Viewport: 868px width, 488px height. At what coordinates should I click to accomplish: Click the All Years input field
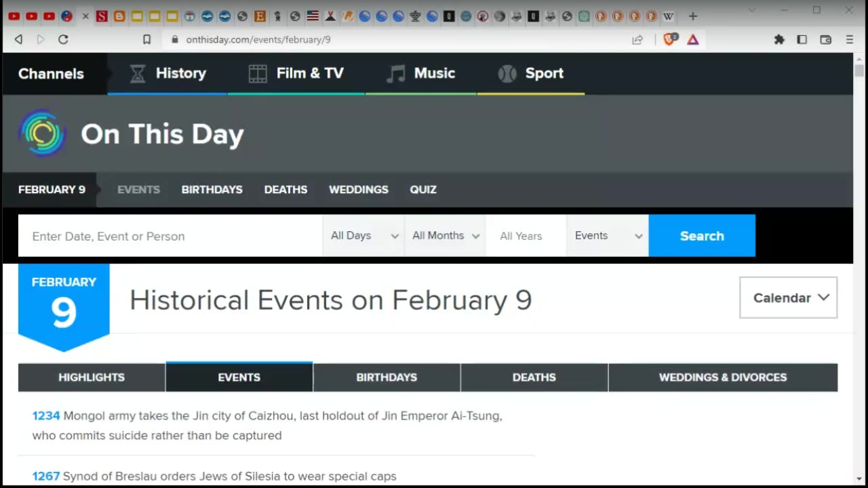click(x=526, y=236)
